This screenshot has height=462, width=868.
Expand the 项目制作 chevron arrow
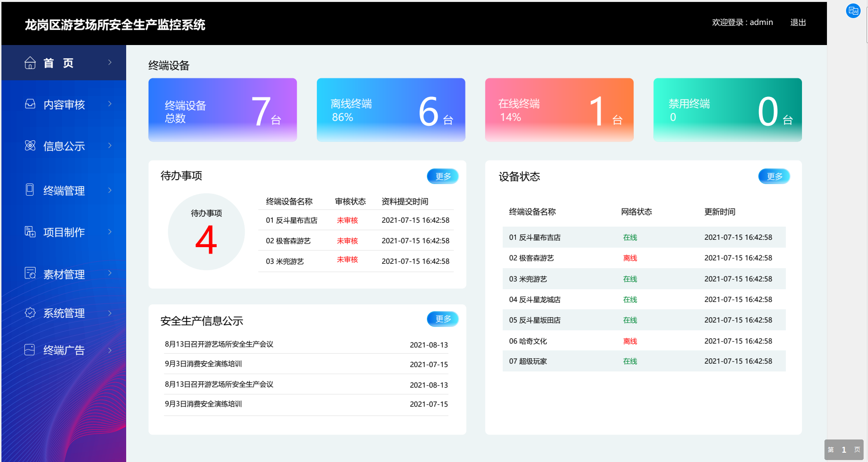coord(110,231)
